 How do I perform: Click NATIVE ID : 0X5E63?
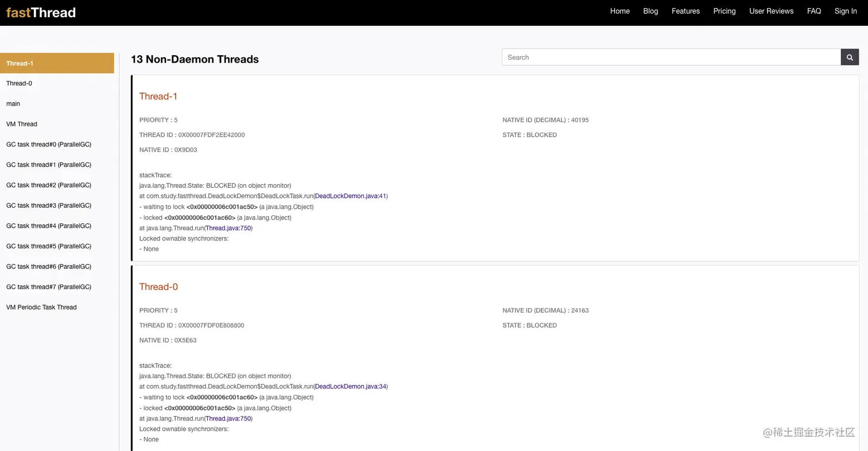click(168, 340)
